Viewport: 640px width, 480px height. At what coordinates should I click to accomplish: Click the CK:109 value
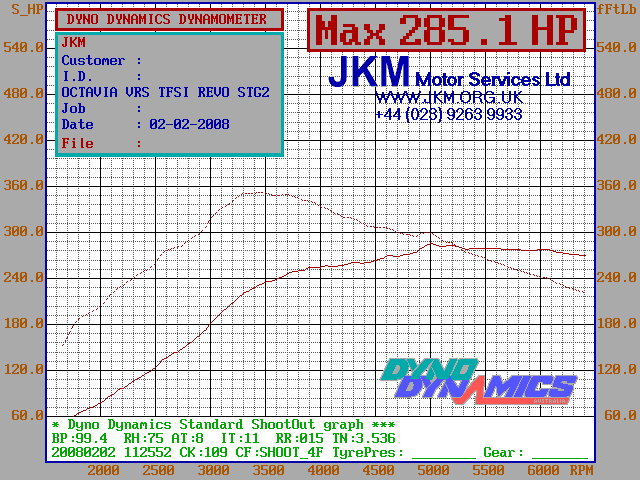pyautogui.click(x=204, y=453)
